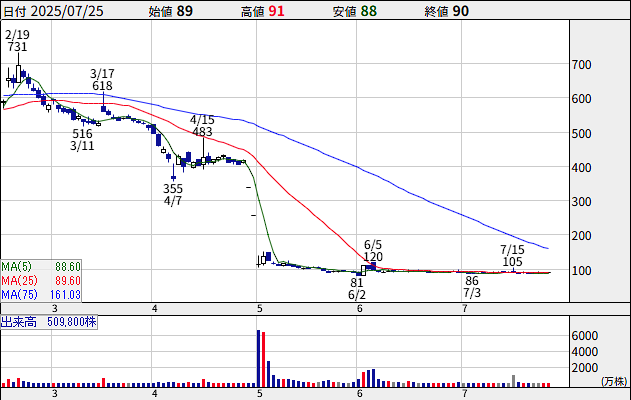Image resolution: width=631 pixels, height=400 pixels.
Task: Click the month 5 label on the price chart axis
Action: point(260,309)
